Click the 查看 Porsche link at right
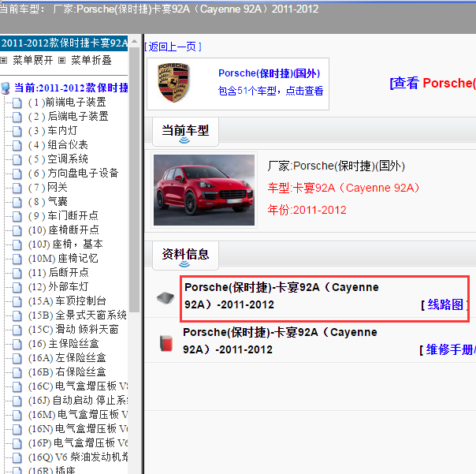This screenshot has height=474, width=476. 433,83
